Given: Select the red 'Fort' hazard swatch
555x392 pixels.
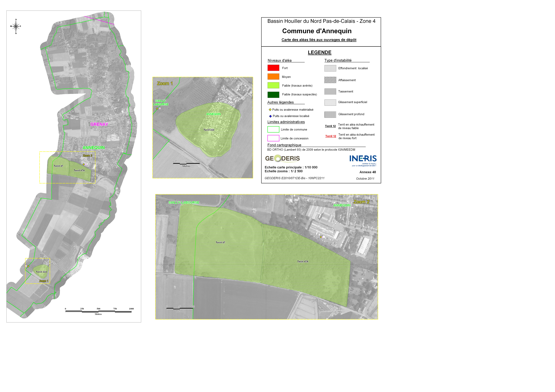Looking at the screenshot, I should 273,68.
